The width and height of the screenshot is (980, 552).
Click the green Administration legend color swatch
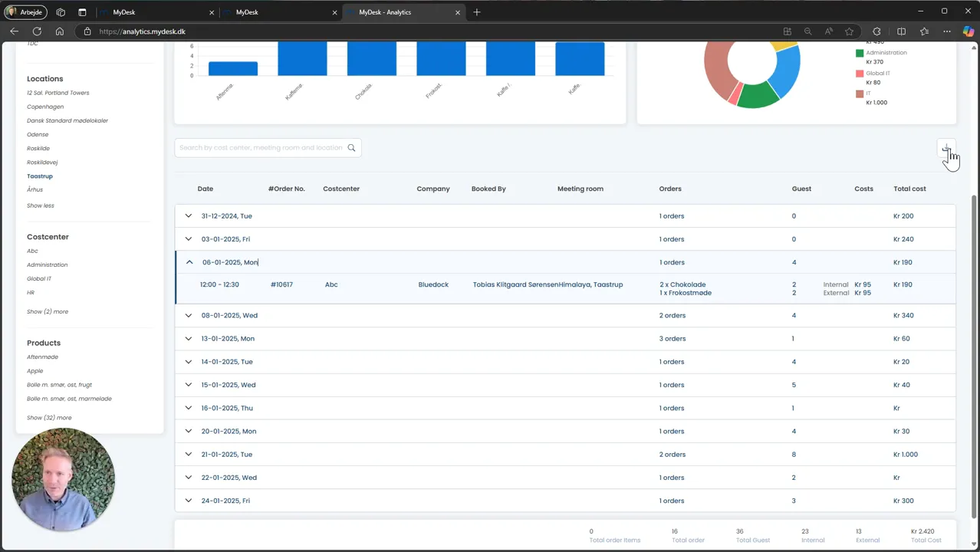coord(860,53)
